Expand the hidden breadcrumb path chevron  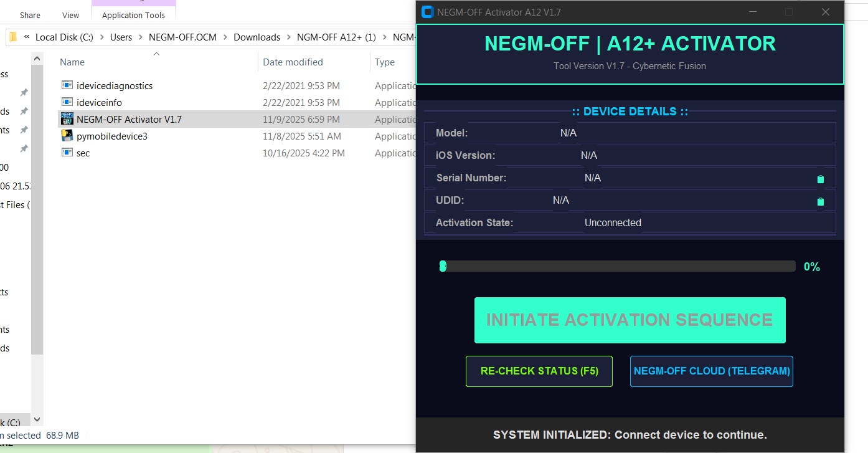click(27, 37)
